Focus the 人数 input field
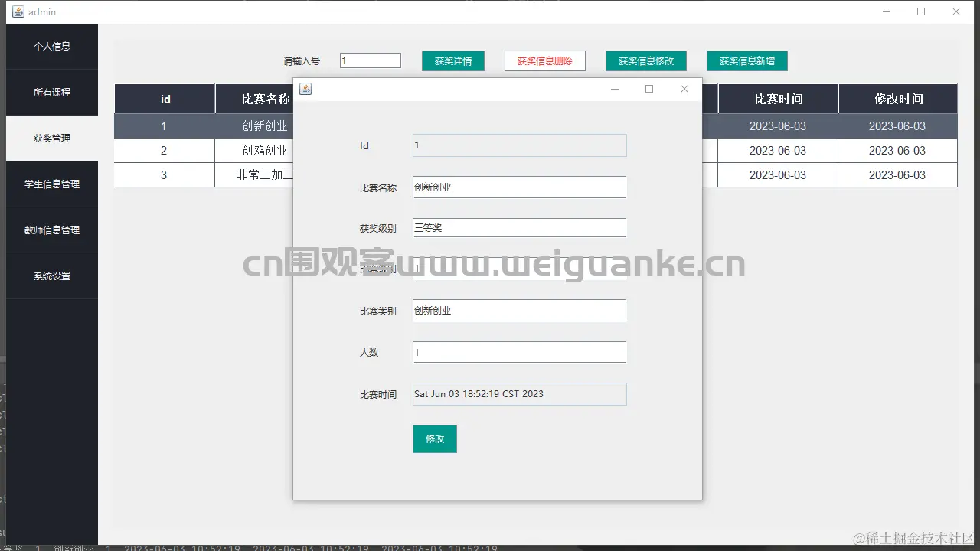The image size is (980, 551). 519,352
